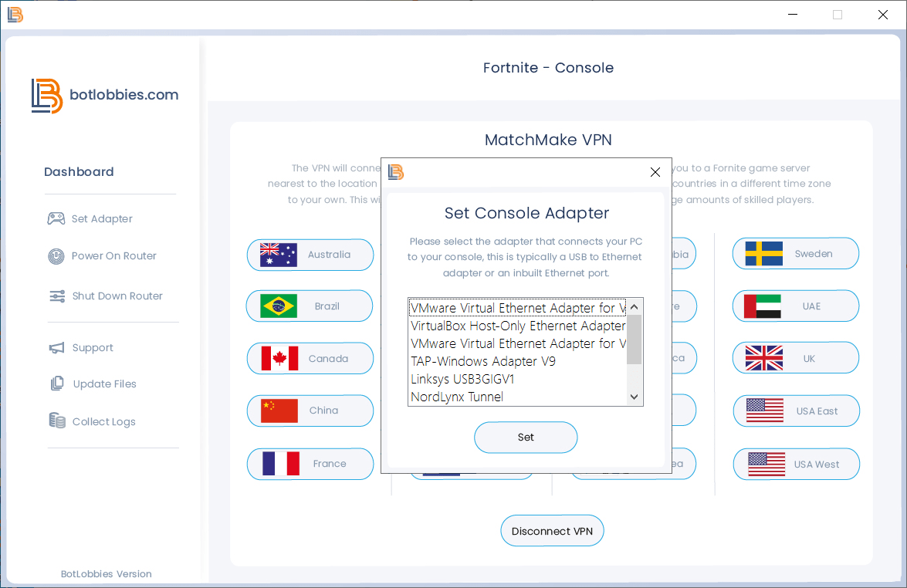This screenshot has height=588, width=907.
Task: Click the adapter list scroll-down arrow
Action: pos(634,396)
